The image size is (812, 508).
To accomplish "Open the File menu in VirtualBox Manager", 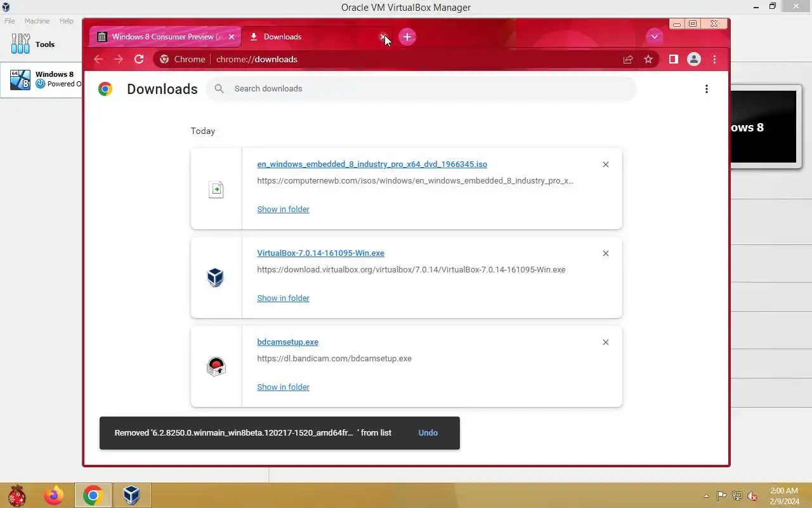I will (x=10, y=21).
